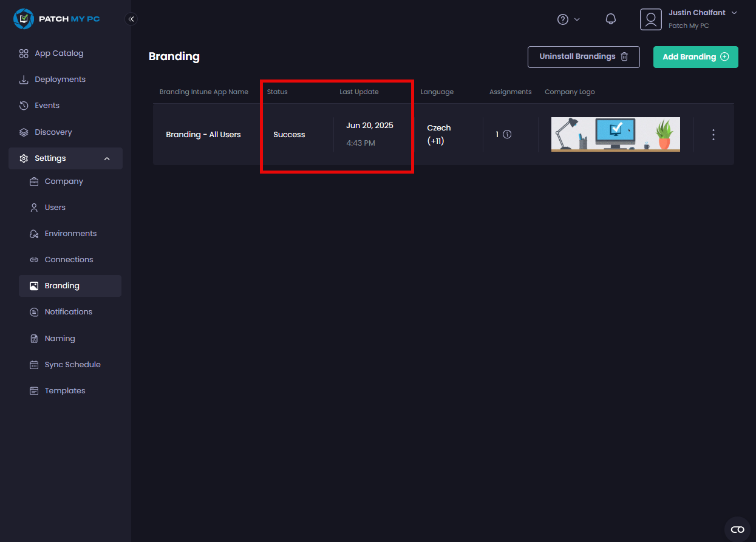Open the three-dot row actions menu
This screenshot has height=542, width=756.
pyautogui.click(x=713, y=135)
